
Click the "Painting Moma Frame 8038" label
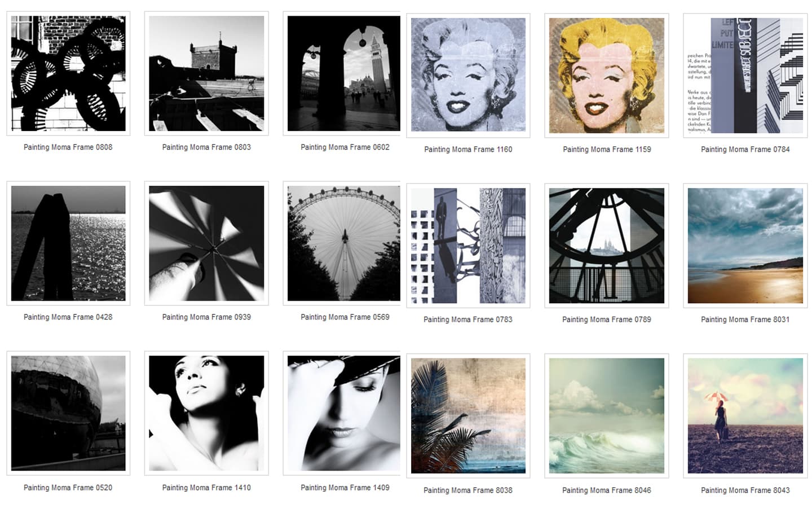468,491
